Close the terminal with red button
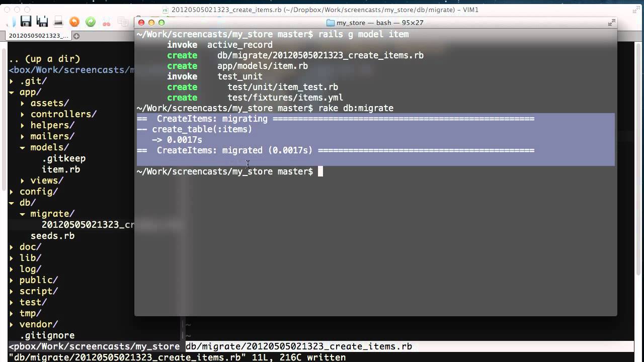 point(141,23)
